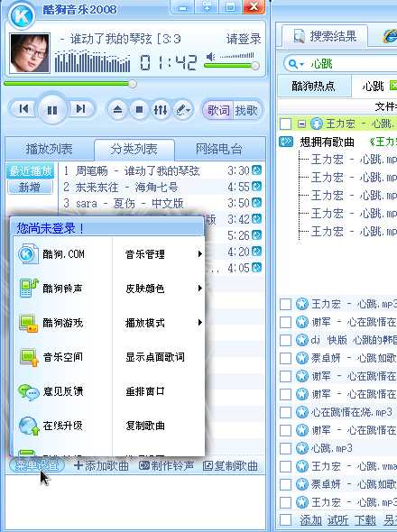Open 意见反馈 feedback menu entry

[63, 391]
